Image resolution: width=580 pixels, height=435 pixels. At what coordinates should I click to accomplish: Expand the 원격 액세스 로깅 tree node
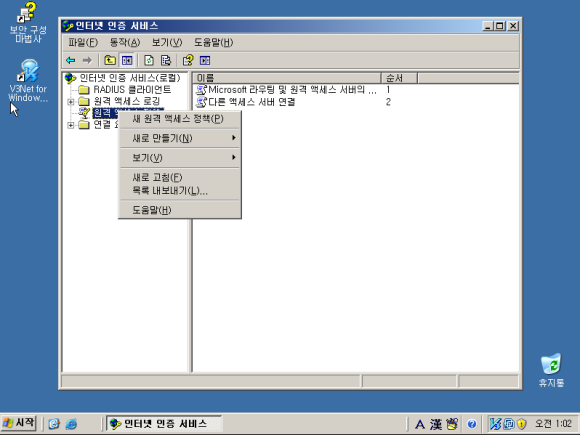[x=70, y=102]
